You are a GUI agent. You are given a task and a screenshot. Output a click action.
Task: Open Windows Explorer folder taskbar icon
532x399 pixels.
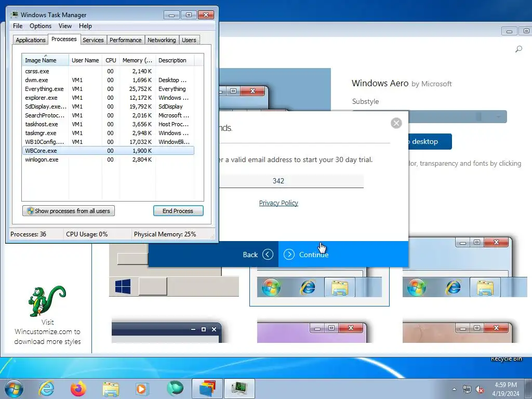point(111,389)
